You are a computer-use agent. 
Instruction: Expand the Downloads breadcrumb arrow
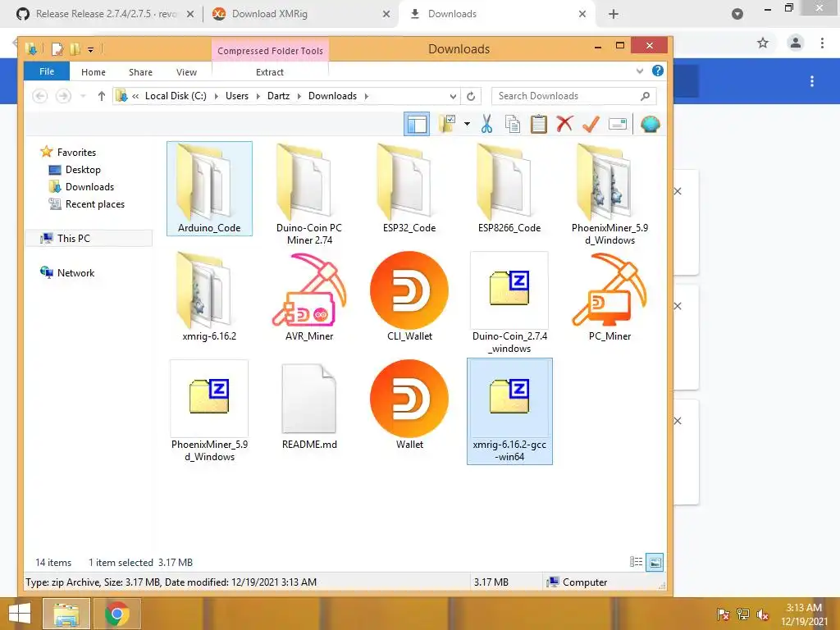(x=367, y=97)
